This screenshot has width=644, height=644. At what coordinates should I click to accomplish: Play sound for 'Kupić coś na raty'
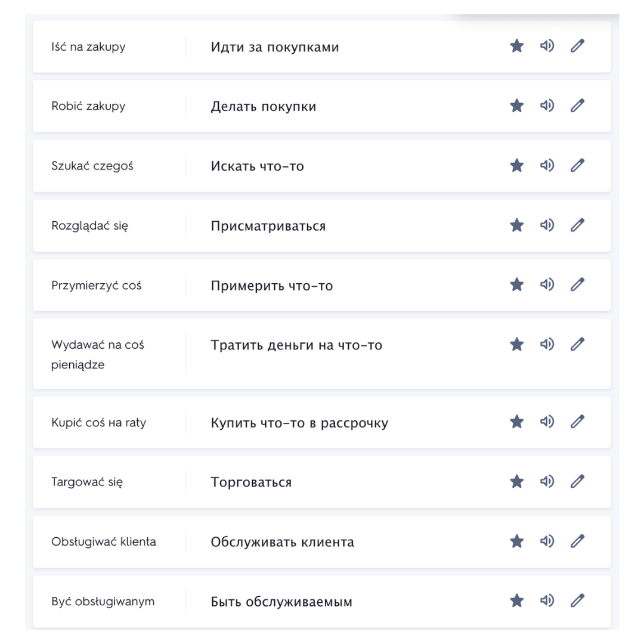tap(547, 422)
